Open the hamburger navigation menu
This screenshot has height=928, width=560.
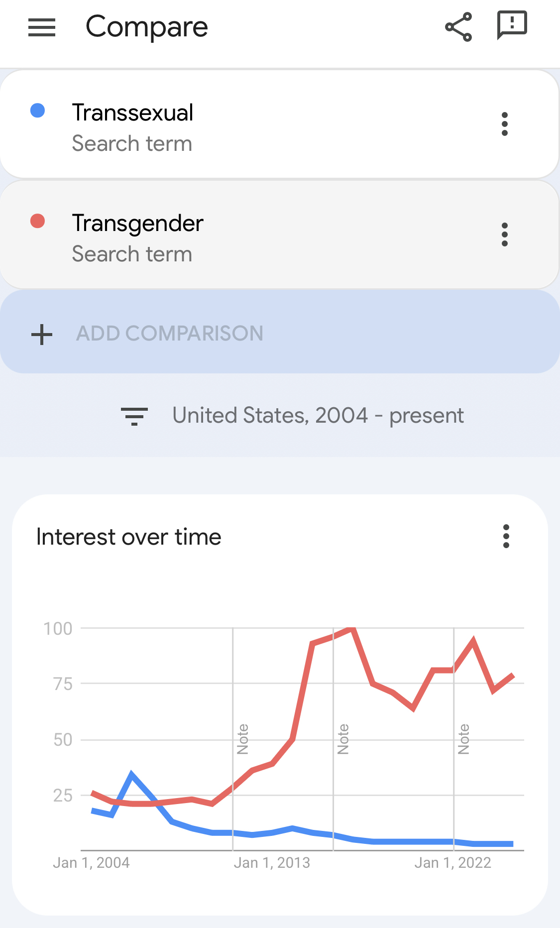[x=42, y=27]
